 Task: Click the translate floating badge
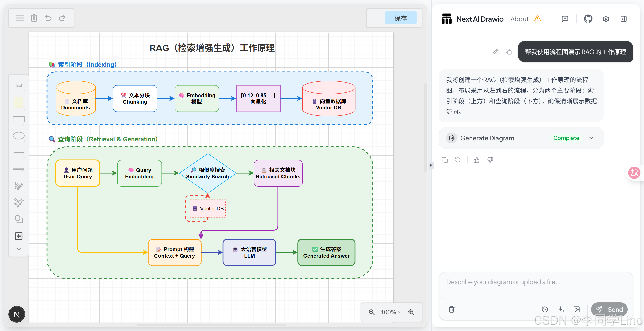click(634, 173)
